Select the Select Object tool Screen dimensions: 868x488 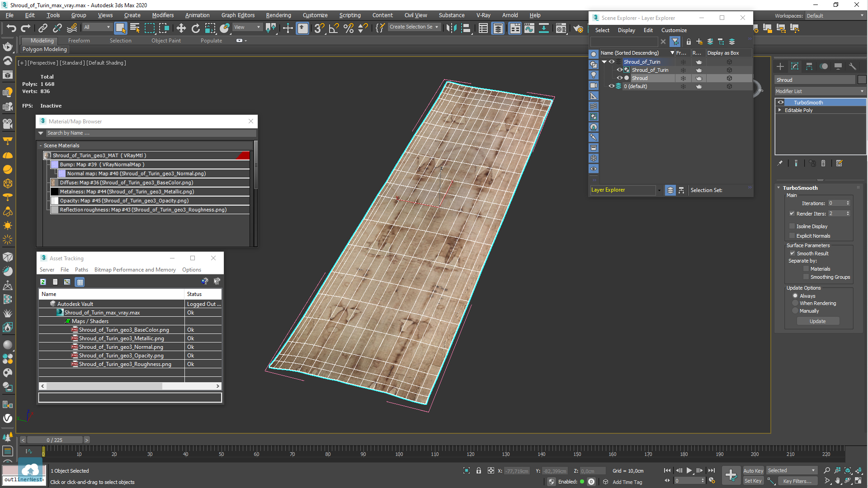pyautogui.click(x=120, y=28)
